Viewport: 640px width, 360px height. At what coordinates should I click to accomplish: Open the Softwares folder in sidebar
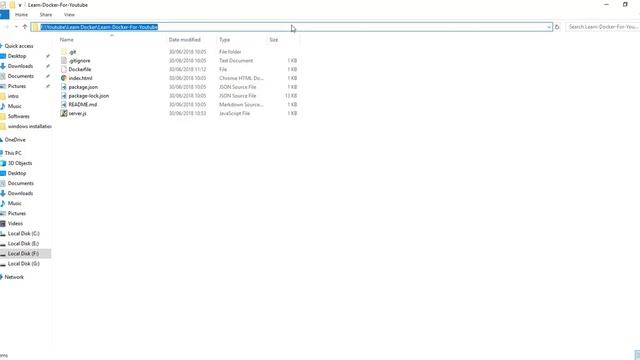(19, 116)
